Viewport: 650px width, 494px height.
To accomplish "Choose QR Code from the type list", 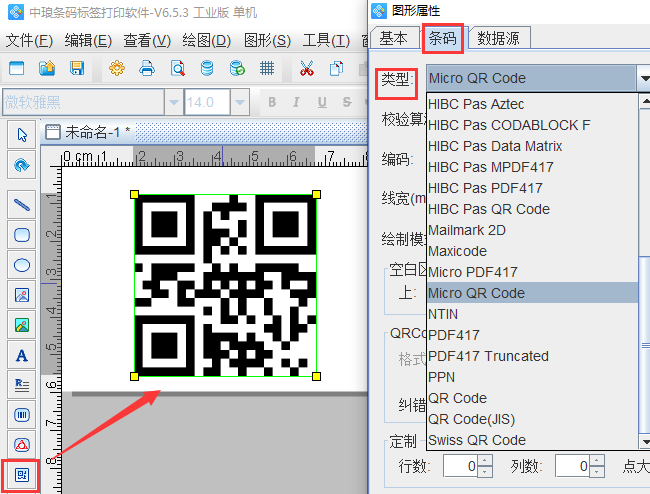I will (x=458, y=398).
